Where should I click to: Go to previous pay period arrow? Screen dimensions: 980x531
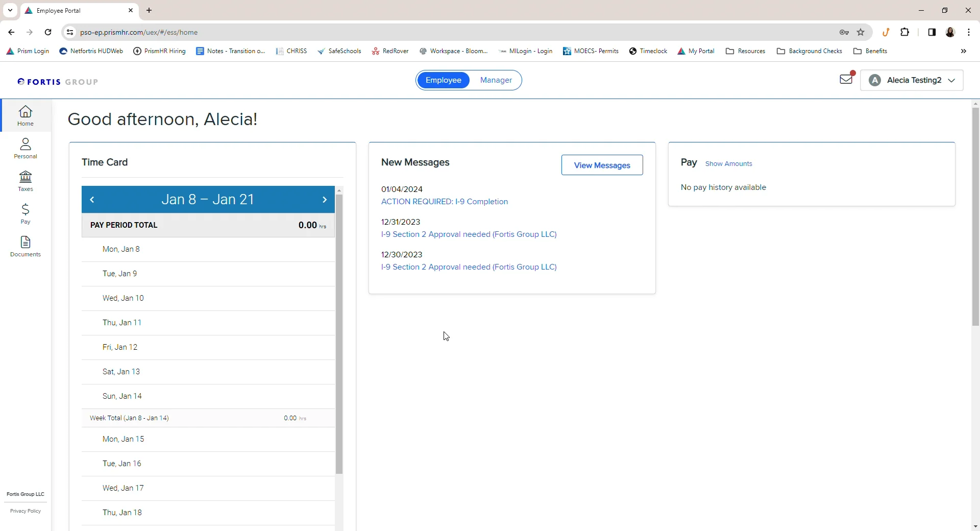92,200
